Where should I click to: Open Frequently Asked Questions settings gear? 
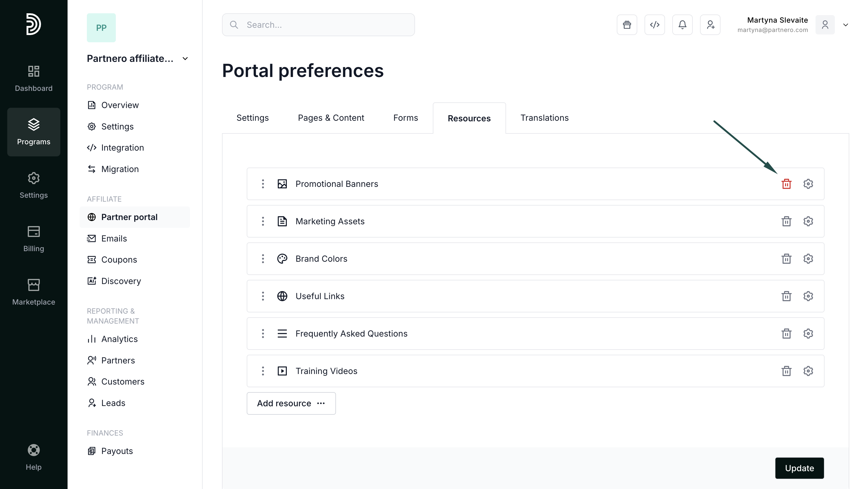pos(808,334)
